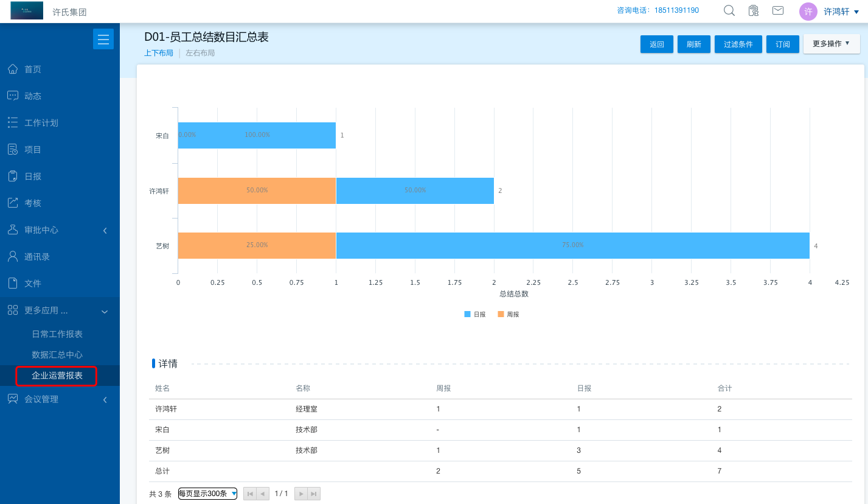This screenshot has height=504, width=868.
Task: Go to next page pagination arrow
Action: 300,494
